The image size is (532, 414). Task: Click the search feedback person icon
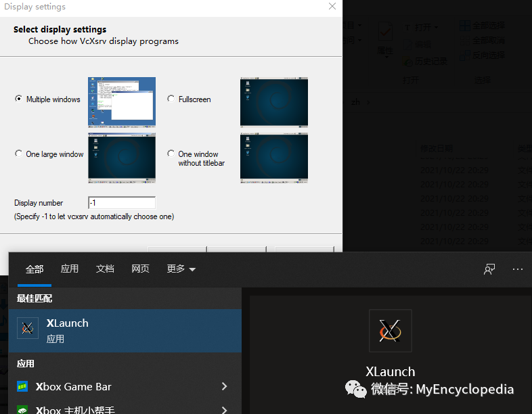pyautogui.click(x=489, y=269)
